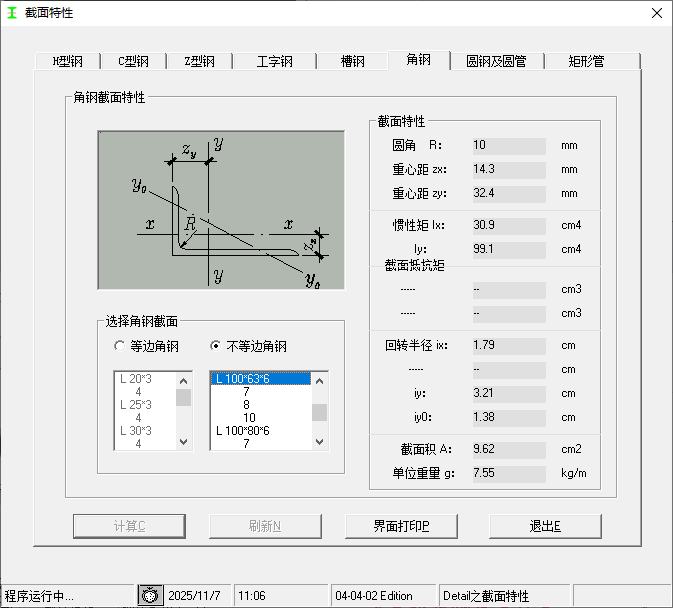Select L 30*3 in equal-angle list
673x608 pixels.
click(145, 430)
